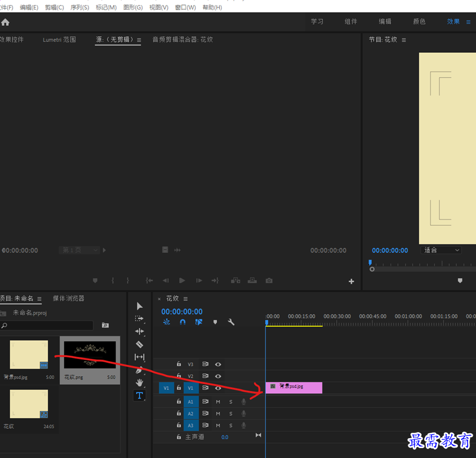
Task: Click the timeline playhead marker
Action: [266, 322]
